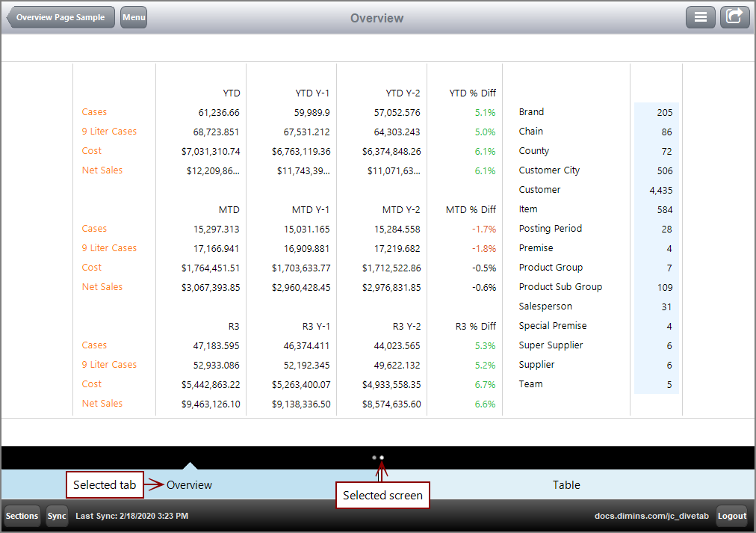Logout from the application
756x533 pixels.
click(731, 516)
